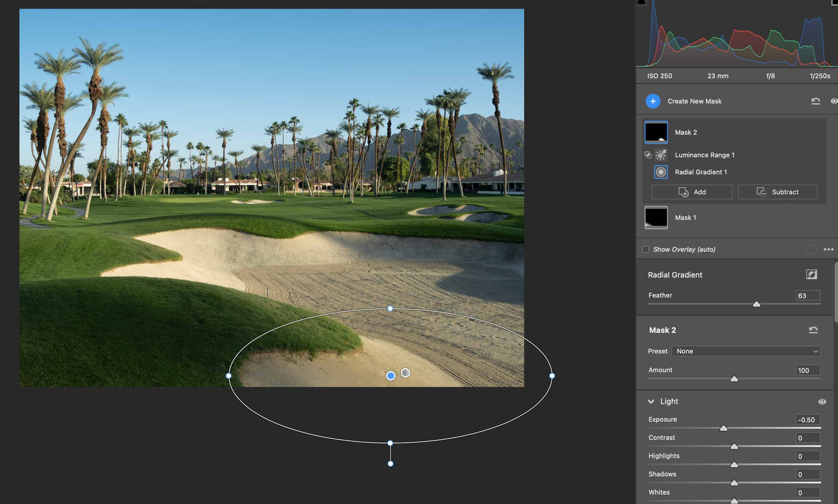Collapse the Light section chevron
This screenshot has height=504, width=838.
[x=651, y=401]
